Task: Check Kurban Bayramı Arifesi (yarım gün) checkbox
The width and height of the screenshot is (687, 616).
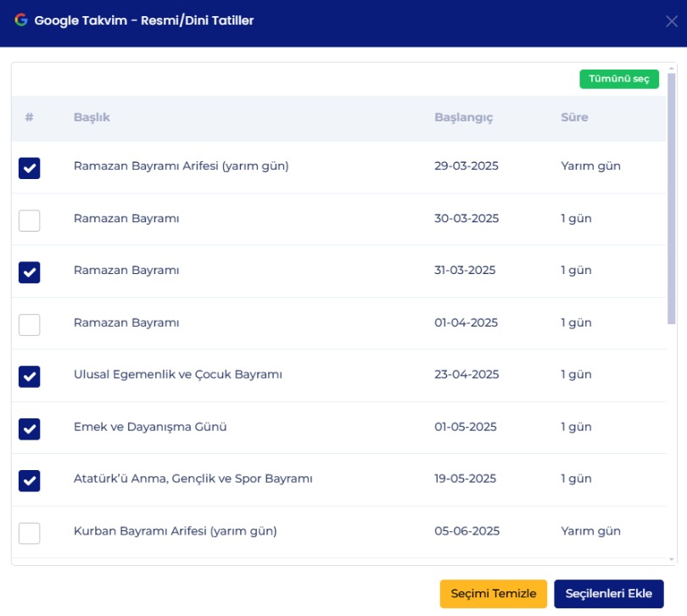Action: tap(30, 533)
